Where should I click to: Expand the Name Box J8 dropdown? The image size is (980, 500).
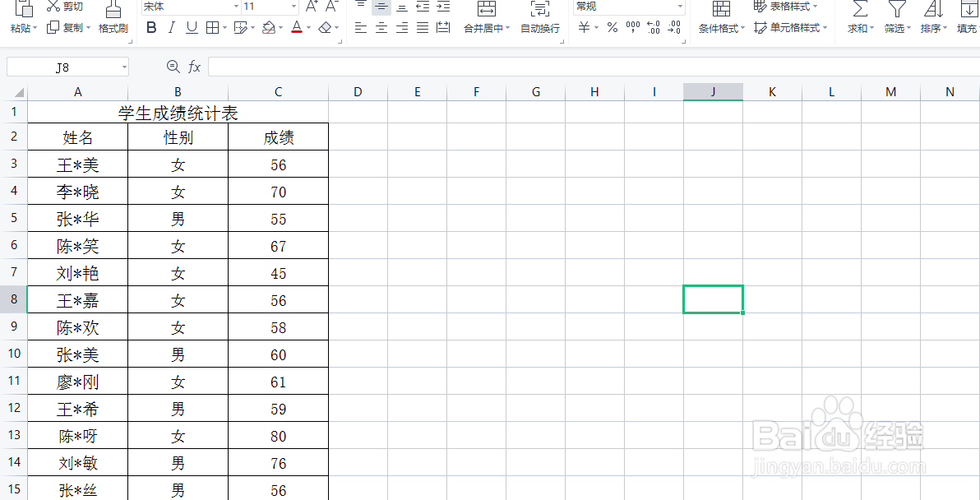click(x=124, y=67)
